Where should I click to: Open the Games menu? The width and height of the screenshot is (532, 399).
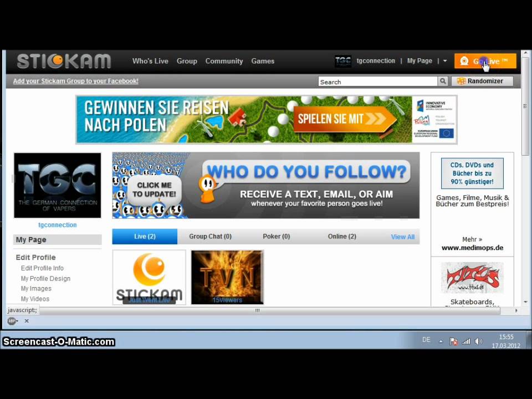pos(263,61)
